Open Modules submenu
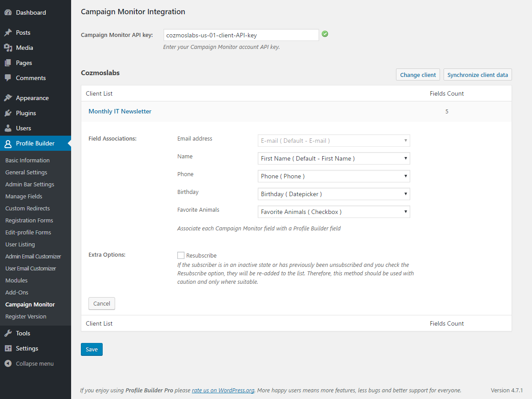Screen dimensions: 532x399 (x=16, y=281)
